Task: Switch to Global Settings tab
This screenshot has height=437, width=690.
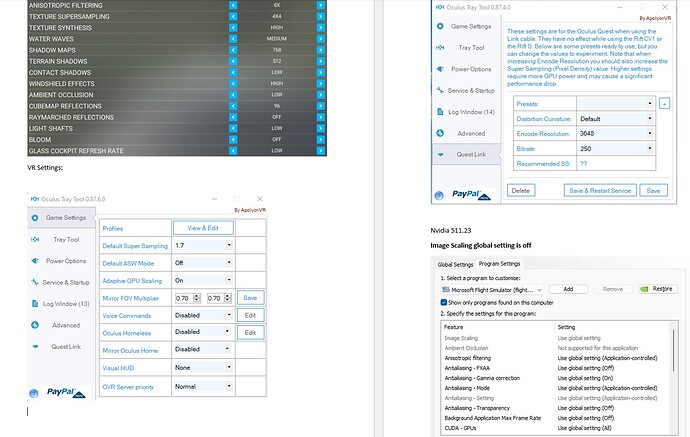Action: coord(455,264)
